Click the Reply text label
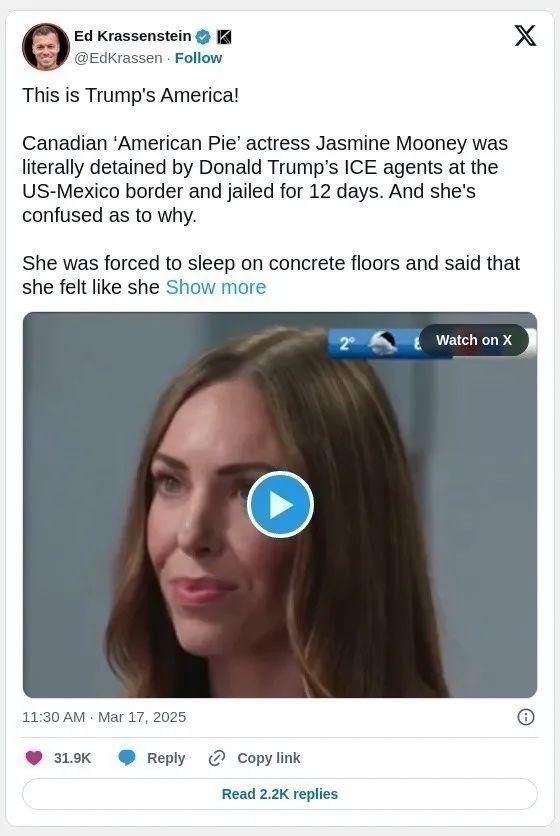 click(x=166, y=758)
